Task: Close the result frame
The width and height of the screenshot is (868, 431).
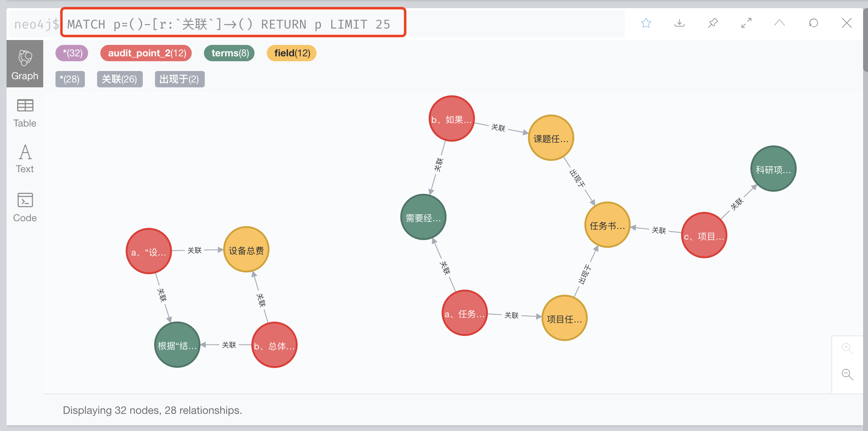Action: (847, 23)
